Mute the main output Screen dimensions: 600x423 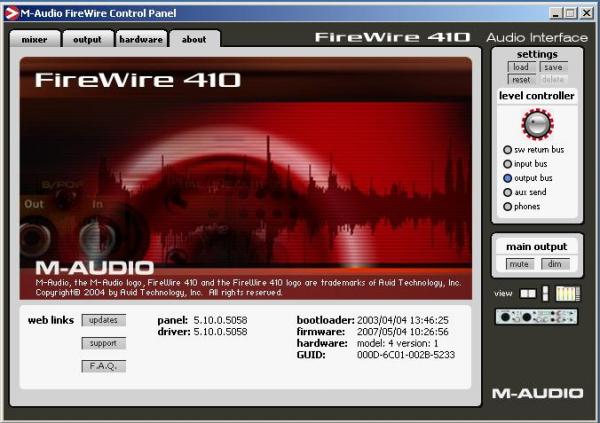tap(520, 264)
